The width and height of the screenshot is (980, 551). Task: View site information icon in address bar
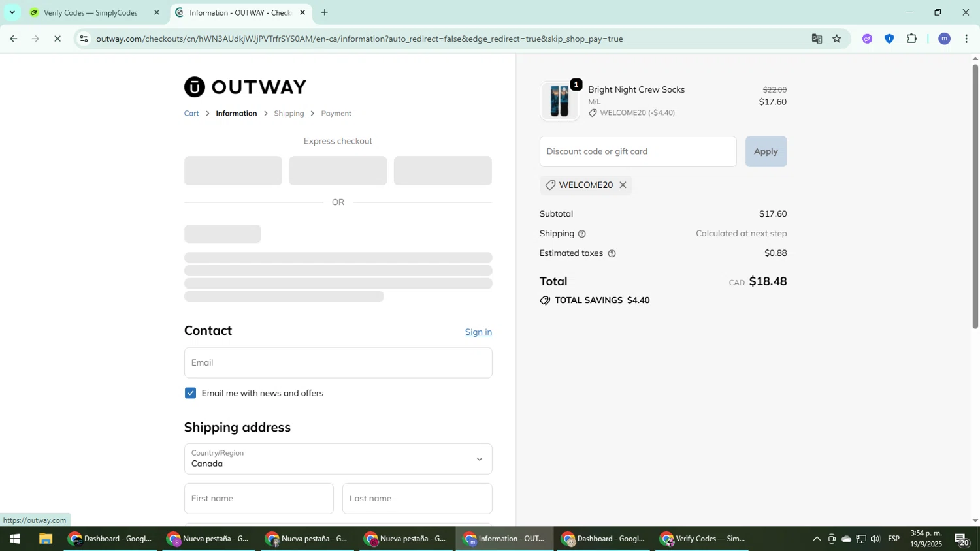click(84, 39)
